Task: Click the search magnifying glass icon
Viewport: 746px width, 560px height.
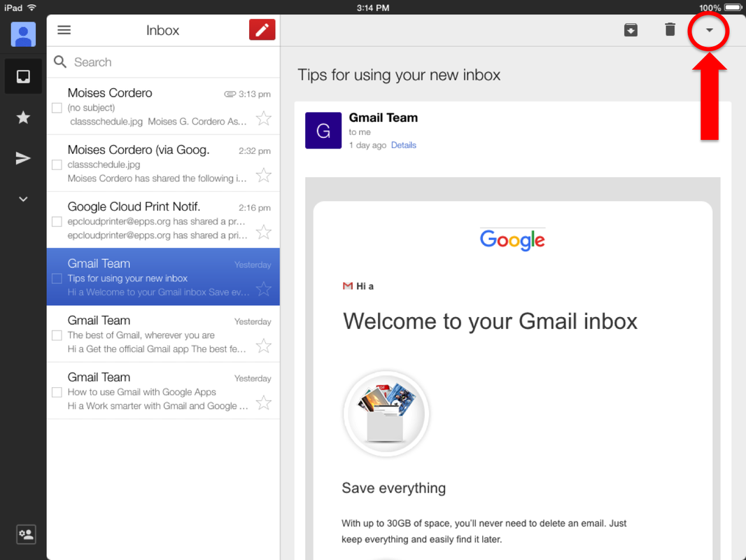Action: click(60, 62)
